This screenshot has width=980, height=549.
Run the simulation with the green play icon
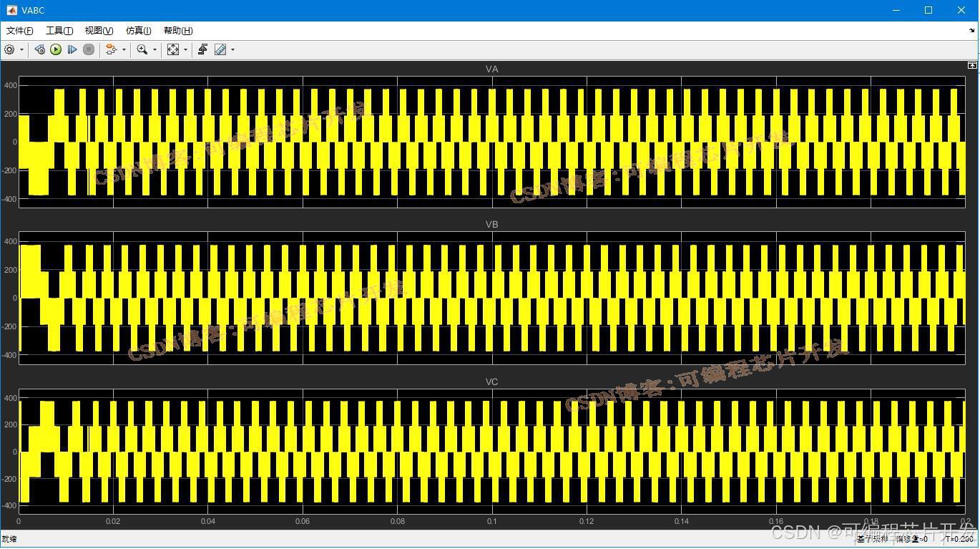[56, 49]
